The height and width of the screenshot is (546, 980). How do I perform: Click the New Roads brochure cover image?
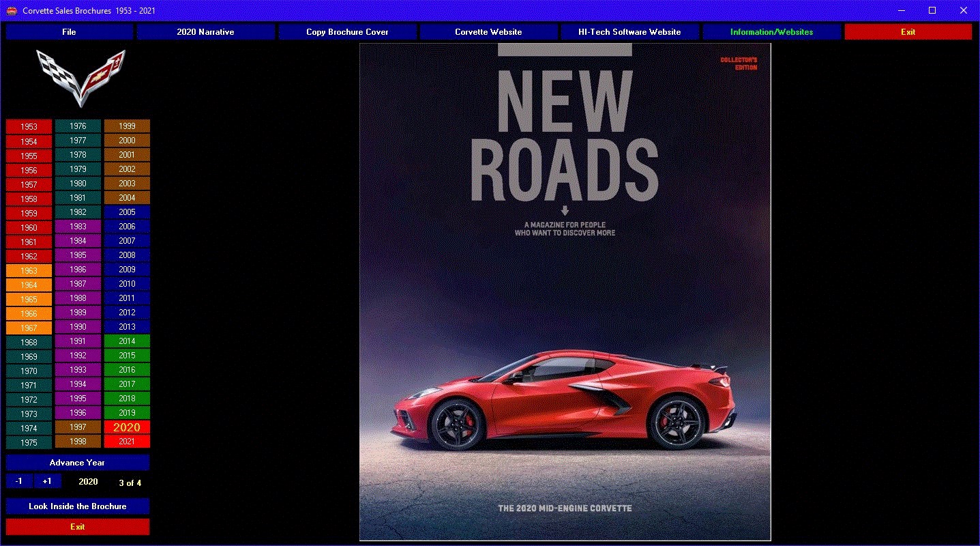point(565,292)
